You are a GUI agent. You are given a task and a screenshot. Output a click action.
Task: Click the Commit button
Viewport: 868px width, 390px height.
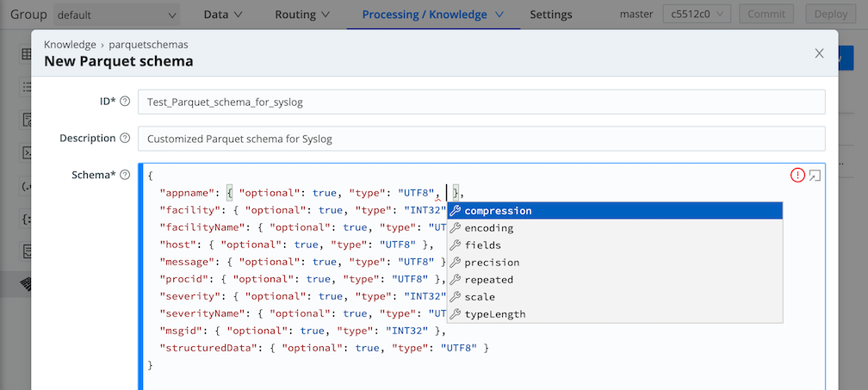click(x=766, y=15)
